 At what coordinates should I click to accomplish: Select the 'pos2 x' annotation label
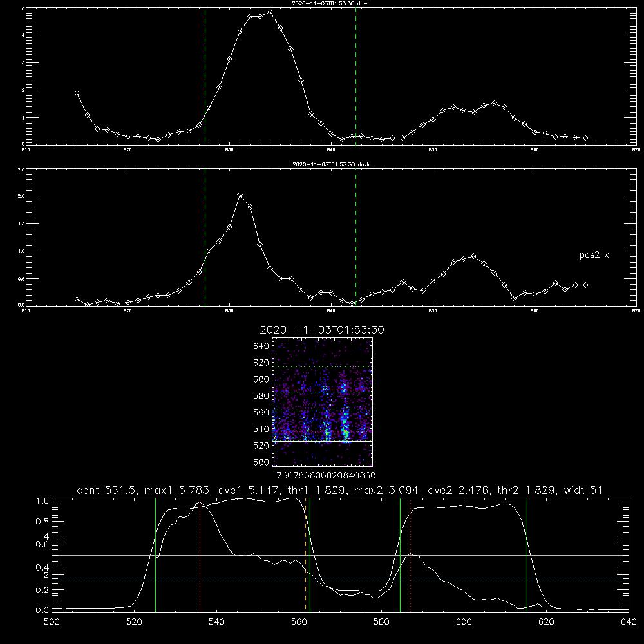(594, 255)
